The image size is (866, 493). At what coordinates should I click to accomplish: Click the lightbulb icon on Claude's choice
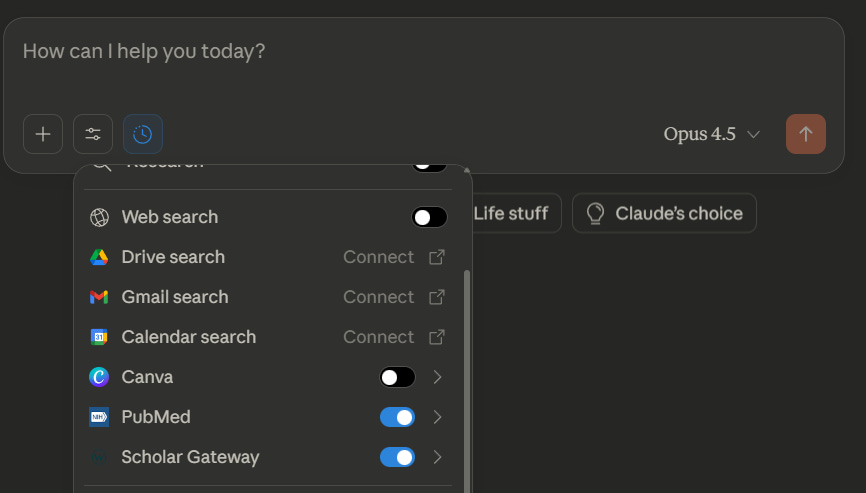(595, 213)
